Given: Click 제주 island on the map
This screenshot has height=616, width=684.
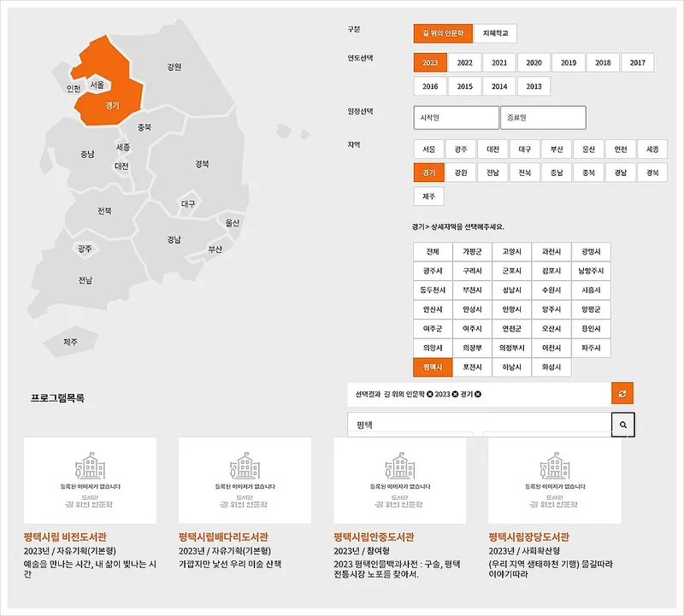Looking at the screenshot, I should point(70,342).
